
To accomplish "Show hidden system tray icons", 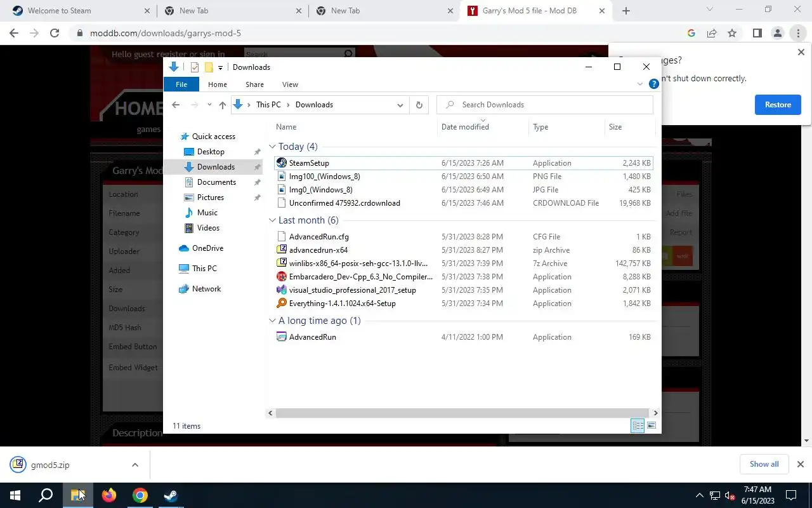I will point(699,495).
